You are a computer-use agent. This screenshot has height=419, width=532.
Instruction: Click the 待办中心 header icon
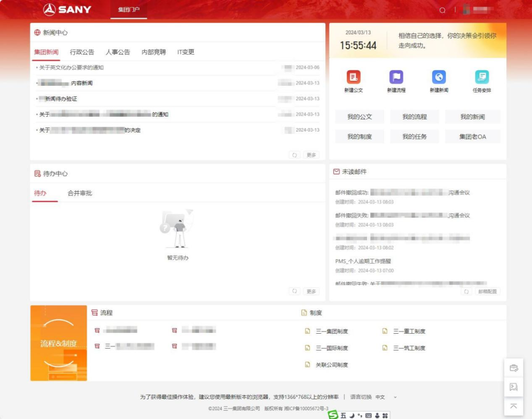[37, 174]
